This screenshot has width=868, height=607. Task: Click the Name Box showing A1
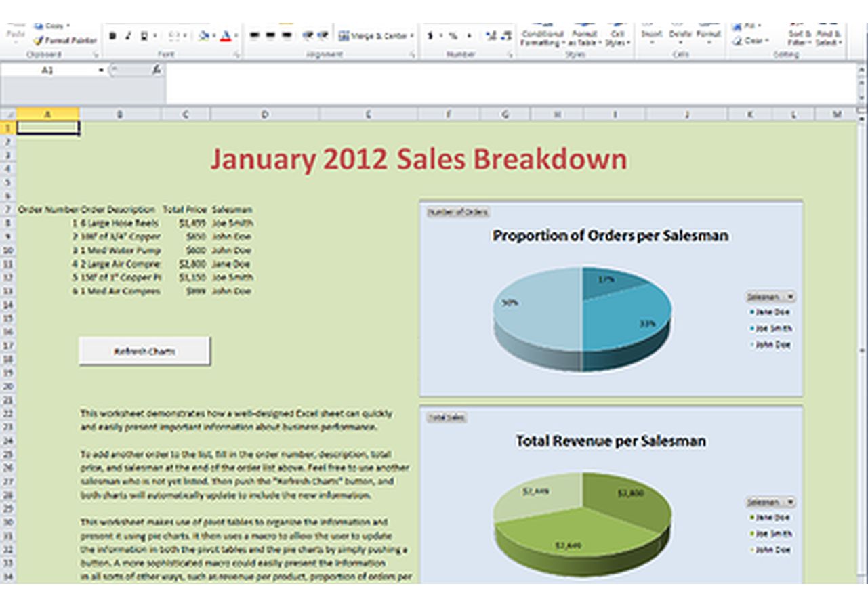click(x=47, y=70)
